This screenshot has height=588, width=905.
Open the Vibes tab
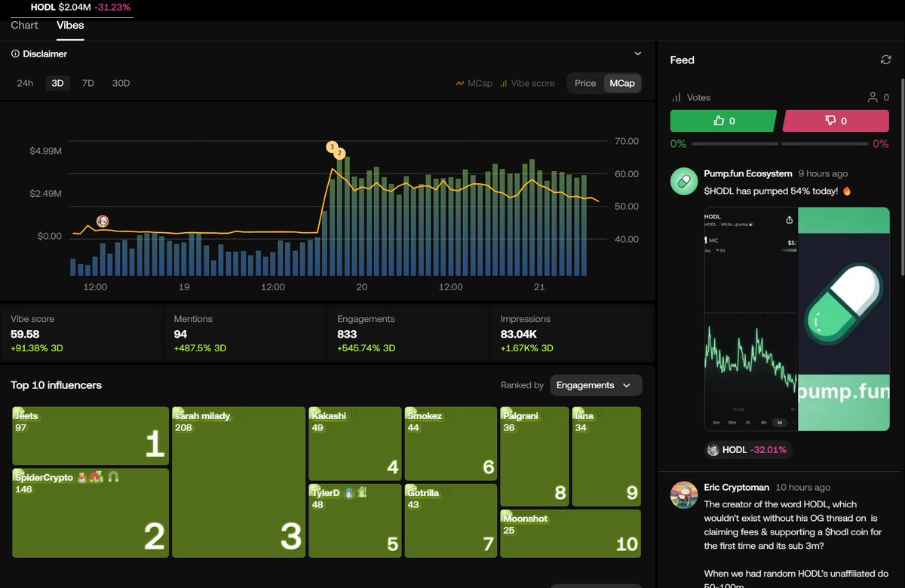(x=70, y=26)
